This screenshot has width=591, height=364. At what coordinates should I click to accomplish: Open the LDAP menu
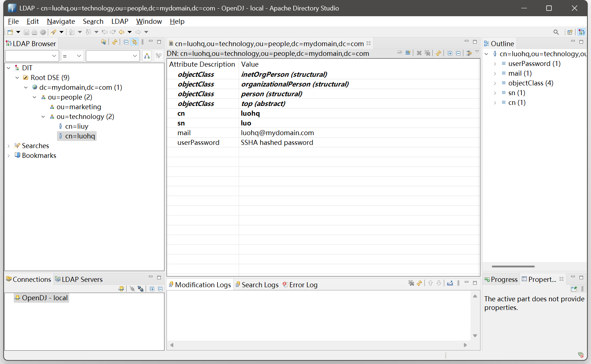click(120, 21)
